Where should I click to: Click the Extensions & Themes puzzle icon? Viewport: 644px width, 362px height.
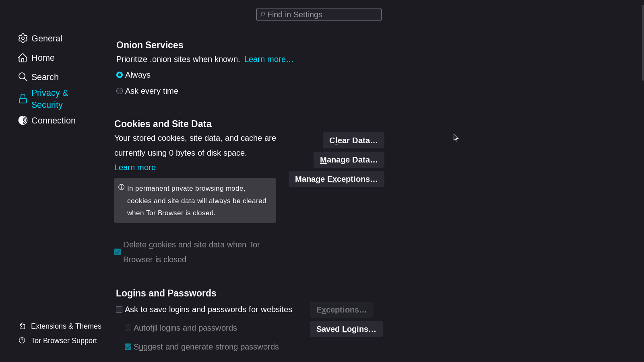(x=23, y=326)
